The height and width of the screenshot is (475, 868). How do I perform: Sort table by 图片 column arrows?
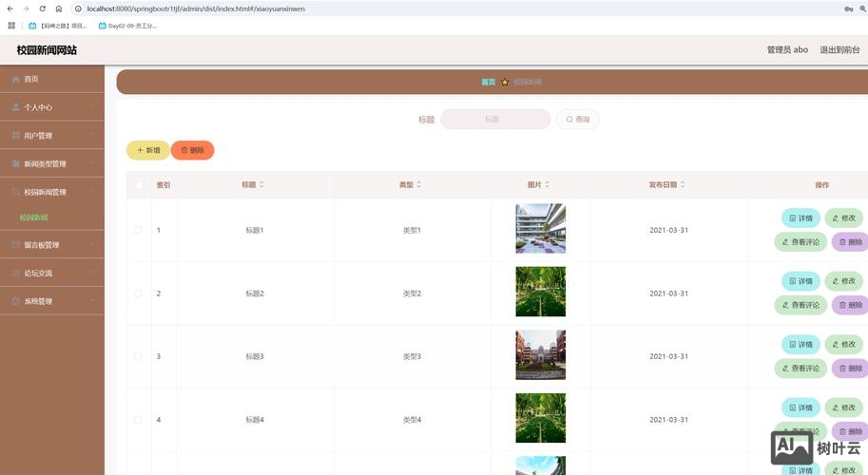[547, 184]
